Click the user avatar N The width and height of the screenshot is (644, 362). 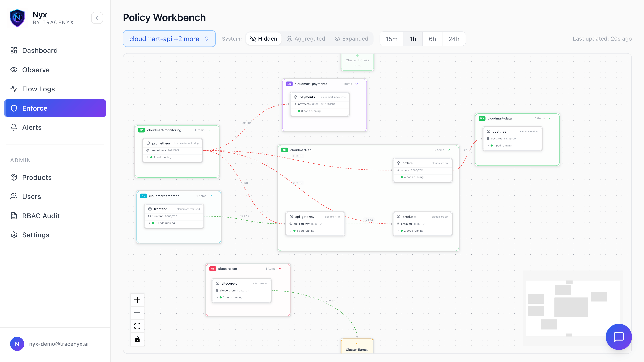pos(17,344)
